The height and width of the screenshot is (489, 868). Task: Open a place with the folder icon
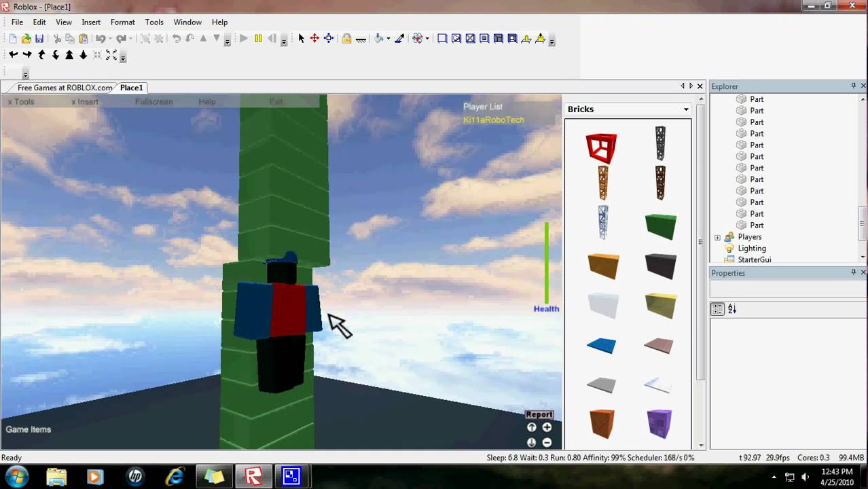pyautogui.click(x=26, y=39)
